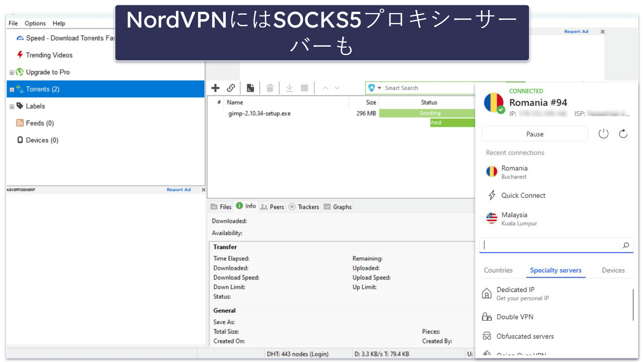Sort torrents by the # column

pos(219,102)
